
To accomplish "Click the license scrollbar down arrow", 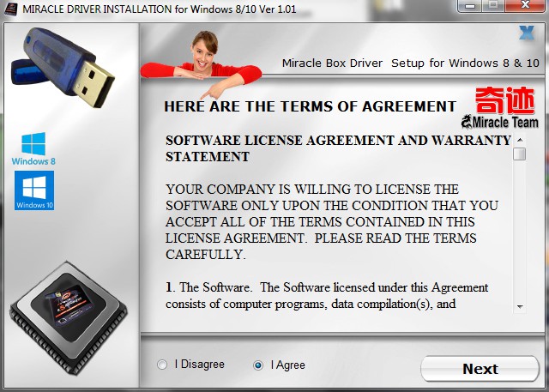I will [520, 306].
